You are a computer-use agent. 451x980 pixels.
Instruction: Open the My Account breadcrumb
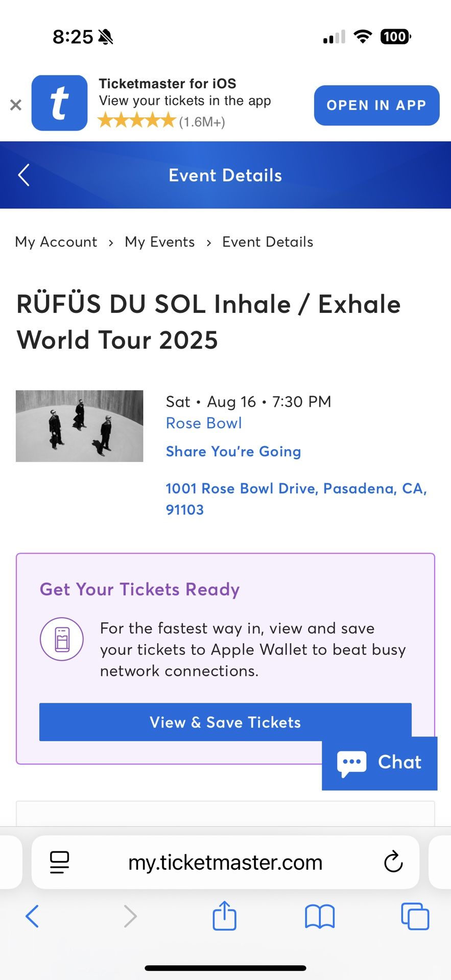(x=56, y=242)
